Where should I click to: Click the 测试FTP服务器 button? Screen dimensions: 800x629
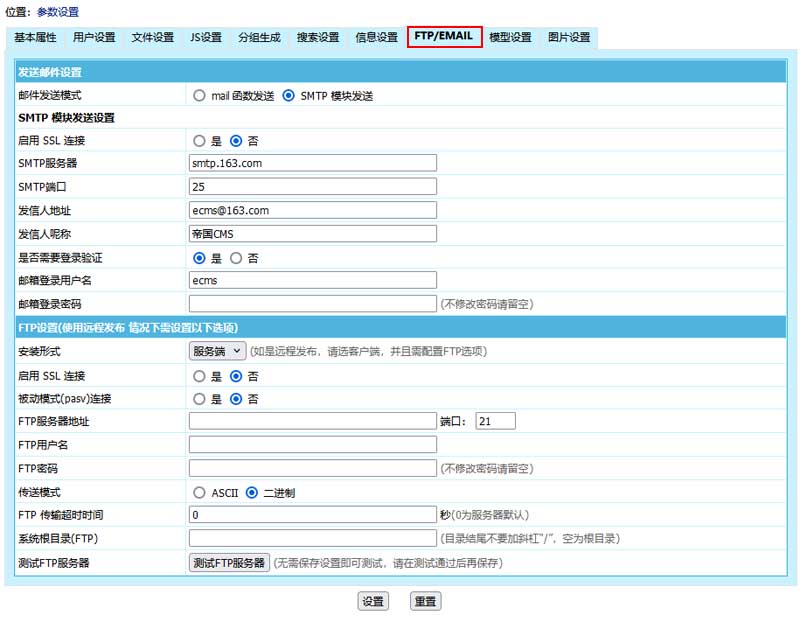229,563
